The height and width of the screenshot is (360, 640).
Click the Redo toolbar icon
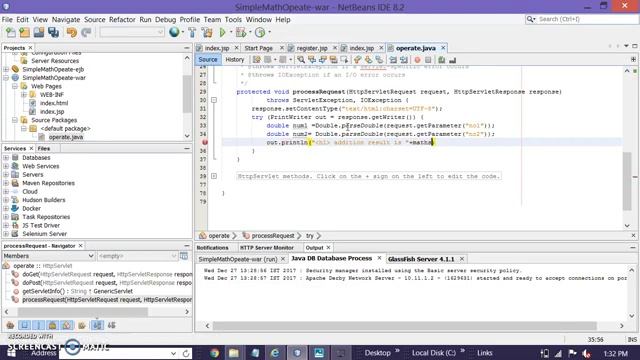pyautogui.click(x=86, y=32)
